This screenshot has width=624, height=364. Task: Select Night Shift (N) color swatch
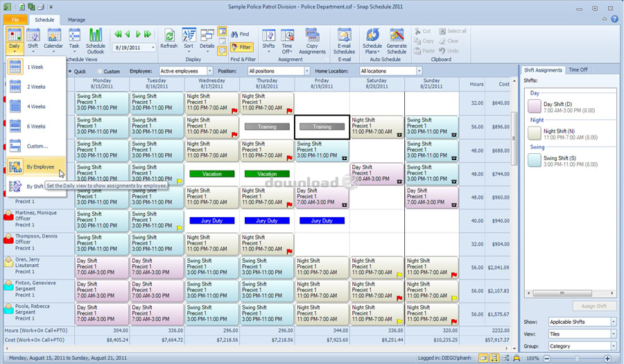(x=534, y=133)
